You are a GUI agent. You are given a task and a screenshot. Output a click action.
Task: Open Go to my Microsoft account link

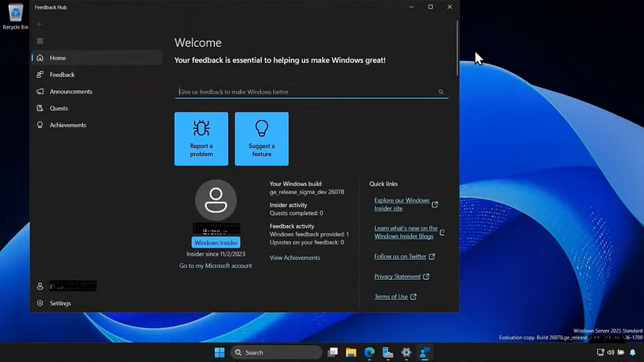click(216, 265)
